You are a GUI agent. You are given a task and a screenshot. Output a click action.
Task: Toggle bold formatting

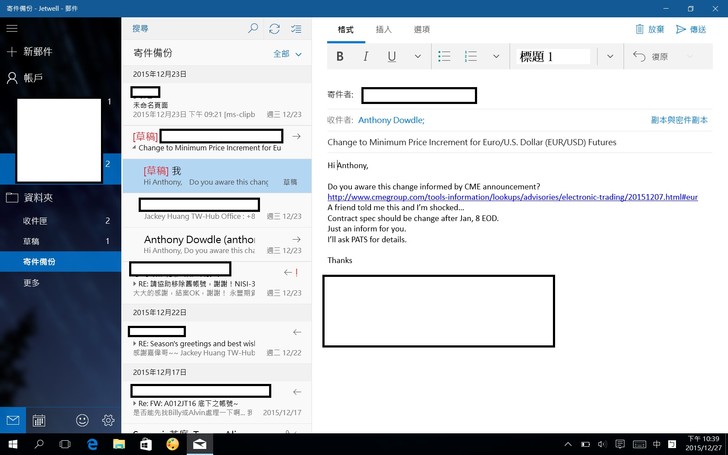[340, 56]
